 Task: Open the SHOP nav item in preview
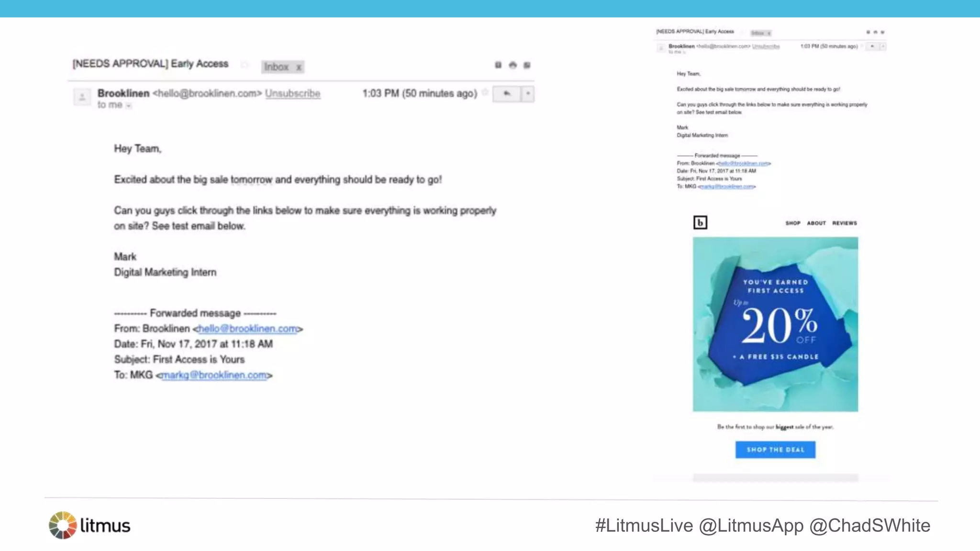792,223
